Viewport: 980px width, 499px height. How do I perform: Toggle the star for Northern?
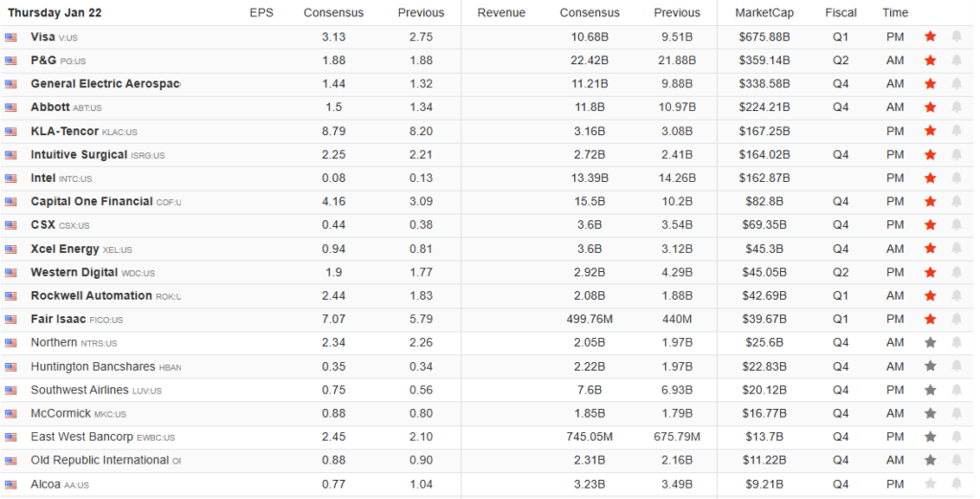point(929,342)
